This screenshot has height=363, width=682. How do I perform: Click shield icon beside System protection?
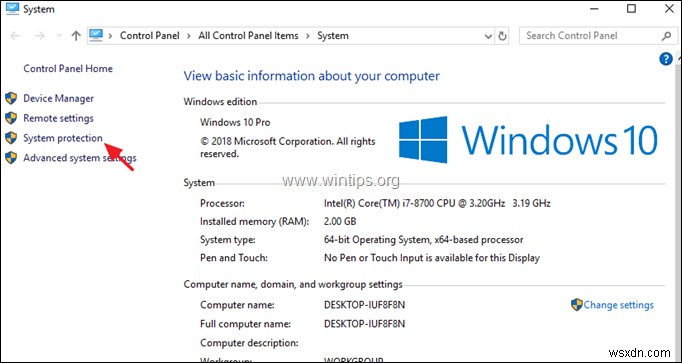click(x=11, y=138)
